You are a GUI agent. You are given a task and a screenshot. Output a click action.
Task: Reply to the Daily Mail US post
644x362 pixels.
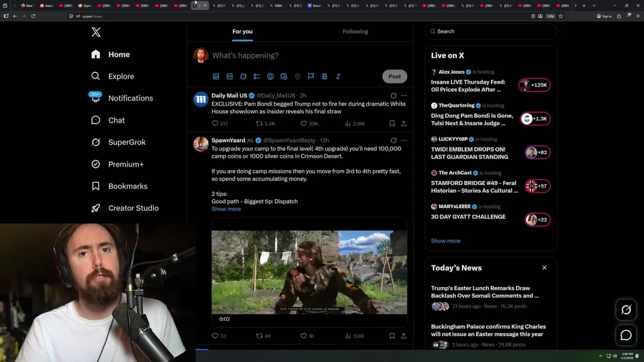coord(220,124)
